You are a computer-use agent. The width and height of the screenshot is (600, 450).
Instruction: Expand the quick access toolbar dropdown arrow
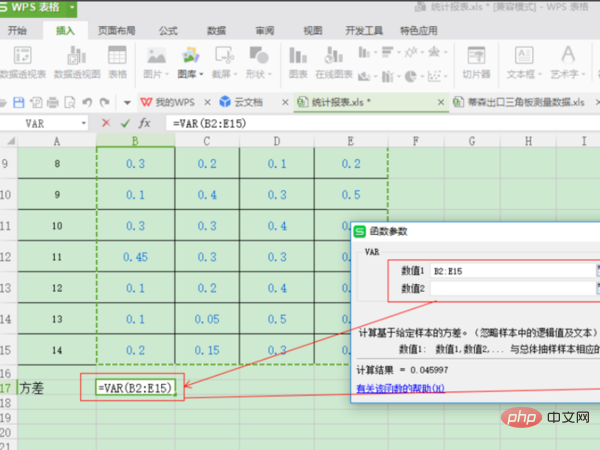[127, 103]
